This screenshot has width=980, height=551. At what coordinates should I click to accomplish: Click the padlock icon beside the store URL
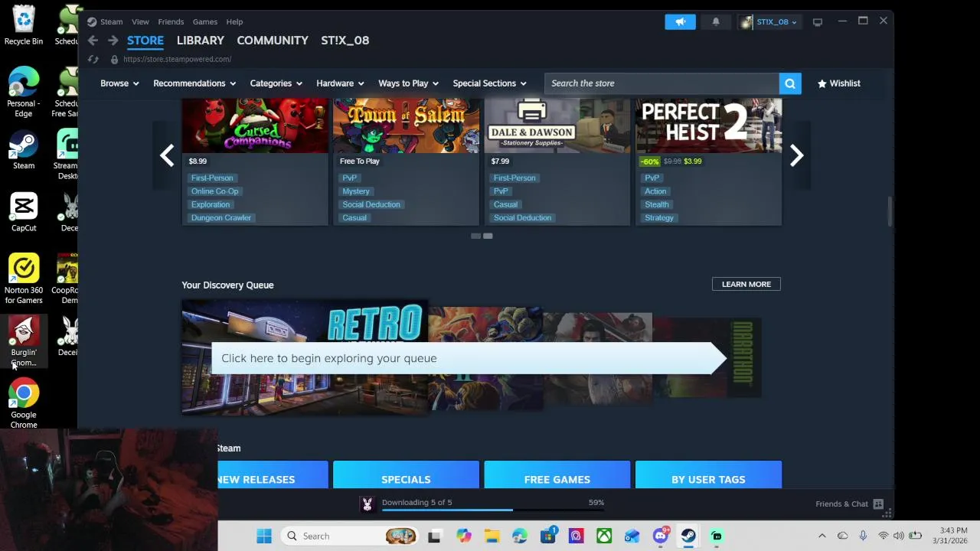pos(114,59)
